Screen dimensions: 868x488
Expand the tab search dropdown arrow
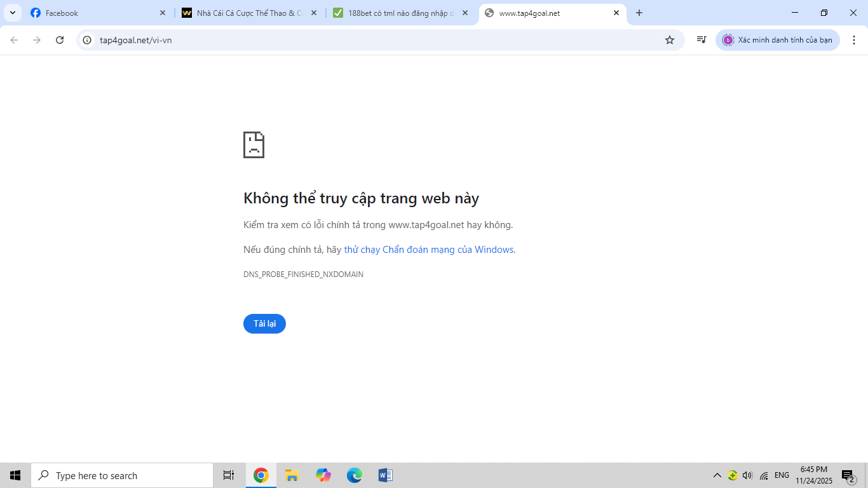[12, 13]
